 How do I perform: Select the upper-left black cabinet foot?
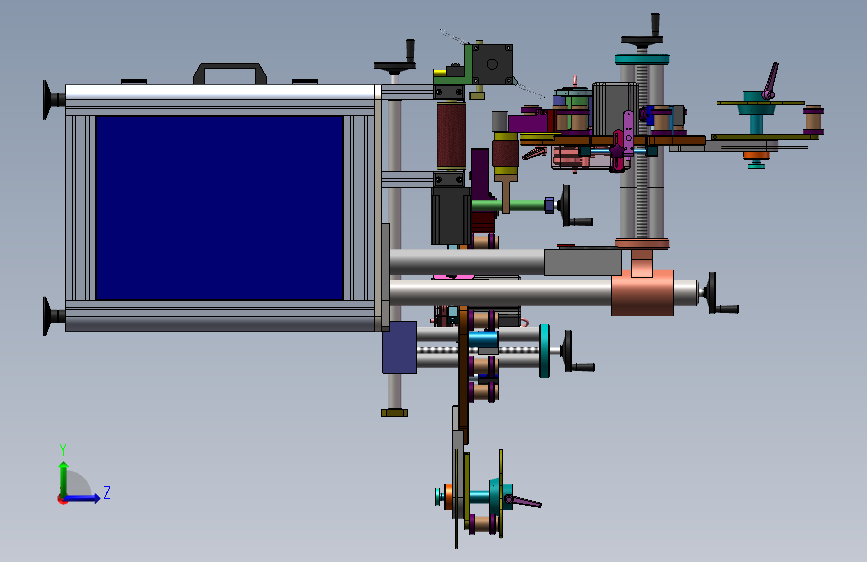(53, 100)
